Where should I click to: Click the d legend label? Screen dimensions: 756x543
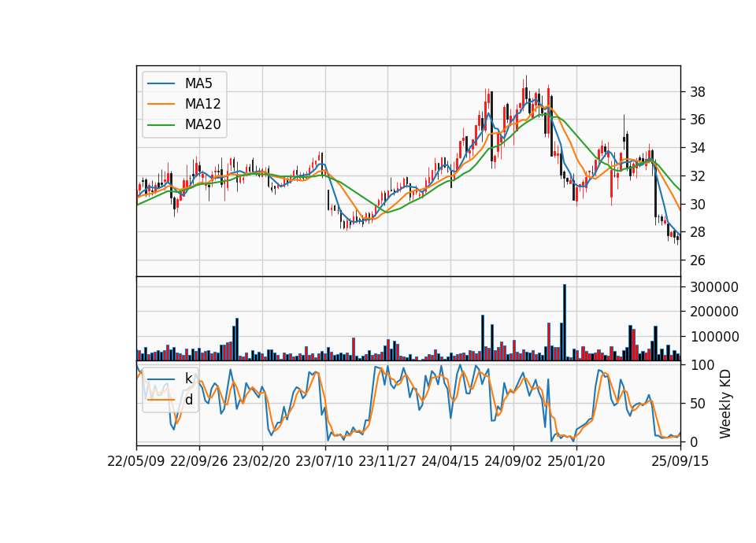coord(189,400)
